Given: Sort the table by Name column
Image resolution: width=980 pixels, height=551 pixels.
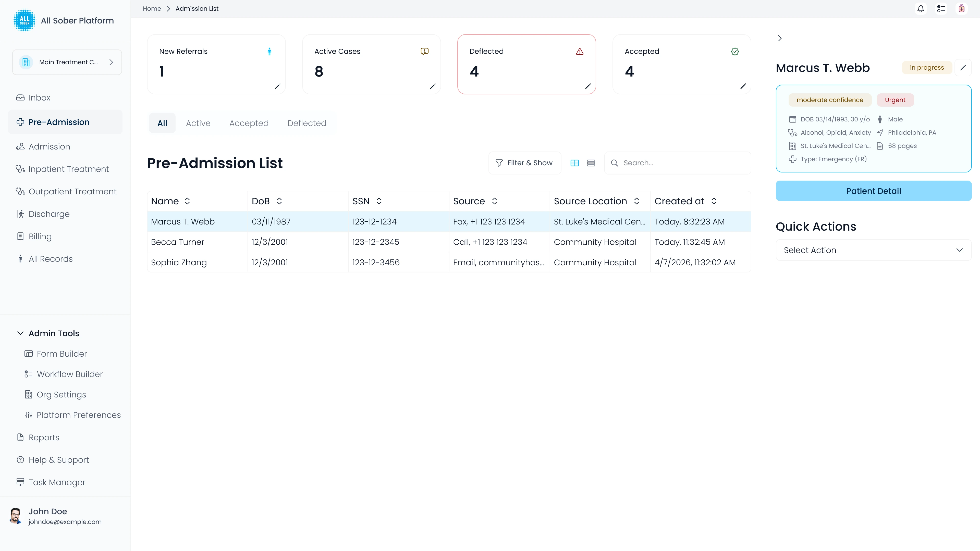Looking at the screenshot, I should [187, 201].
